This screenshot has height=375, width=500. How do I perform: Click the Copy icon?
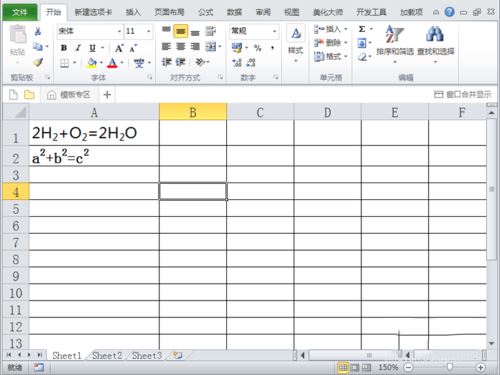pyautogui.click(x=38, y=47)
